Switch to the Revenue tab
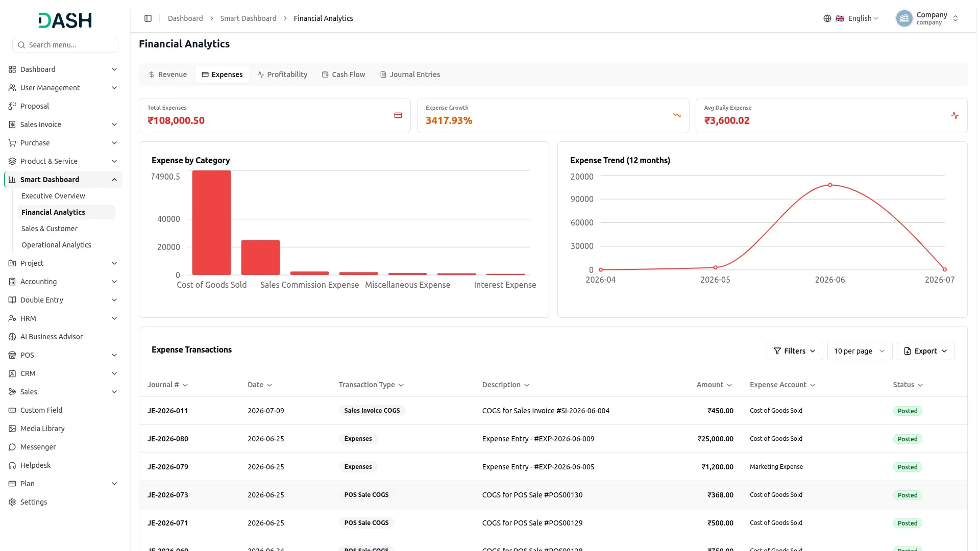The image size is (980, 551). click(167, 74)
